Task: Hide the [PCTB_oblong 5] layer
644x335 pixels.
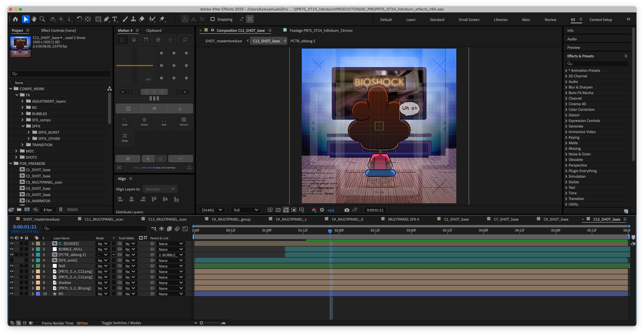Action: coord(12,255)
